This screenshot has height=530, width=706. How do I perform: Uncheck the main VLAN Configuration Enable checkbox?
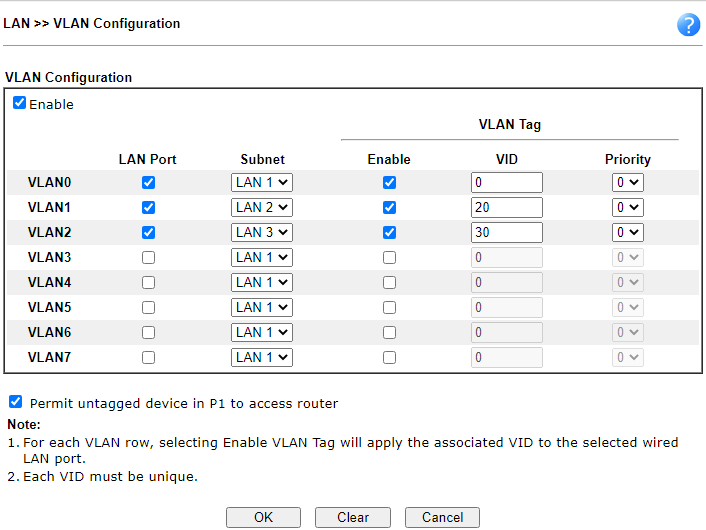(20, 103)
